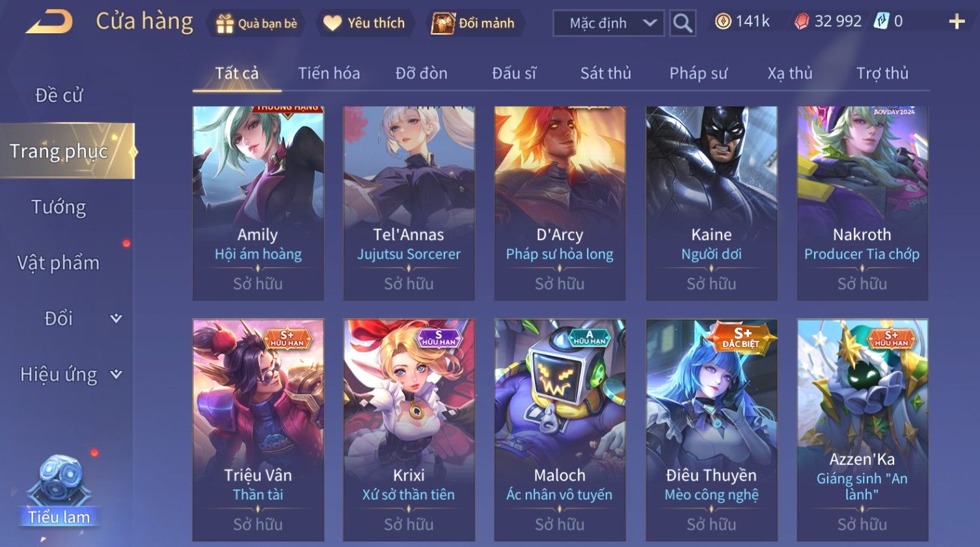Select the Đề cử sidebar item

pyautogui.click(x=59, y=95)
